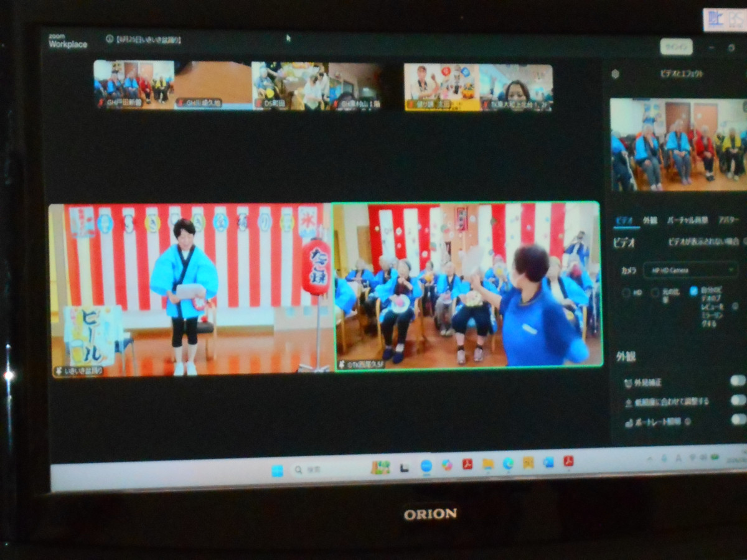
Task: Toggle the 外見補正 appearance touch-up switch
Action: point(738,380)
